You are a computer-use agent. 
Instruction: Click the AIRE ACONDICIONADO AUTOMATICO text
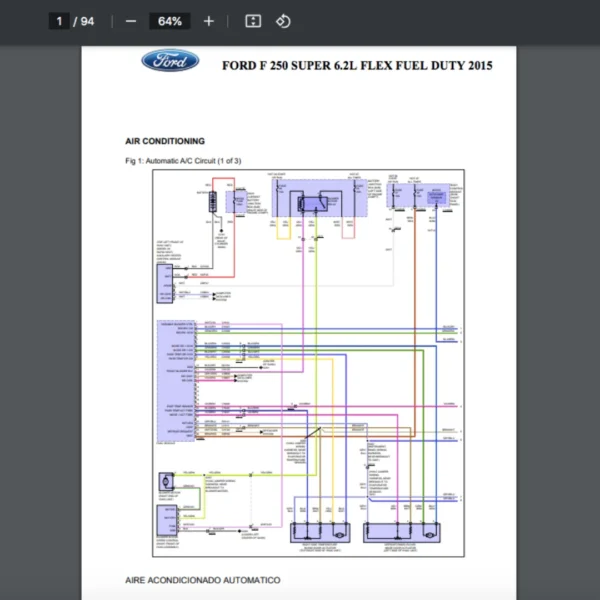coord(203,580)
